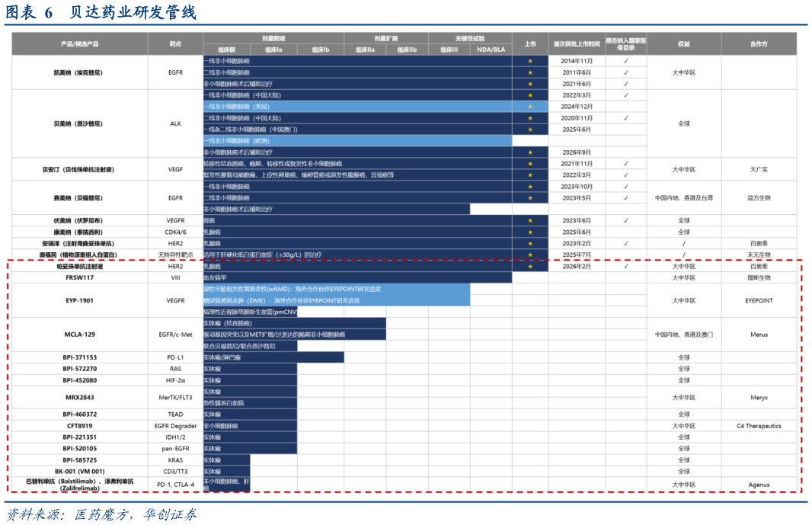Click the gold star beside 2014年11月
812x525 pixels.
529,61
